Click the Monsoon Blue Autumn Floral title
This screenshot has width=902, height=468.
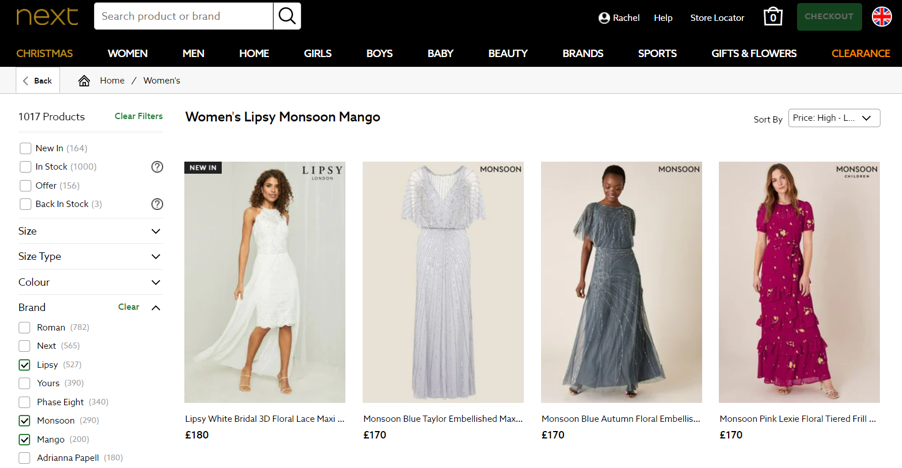(621, 419)
